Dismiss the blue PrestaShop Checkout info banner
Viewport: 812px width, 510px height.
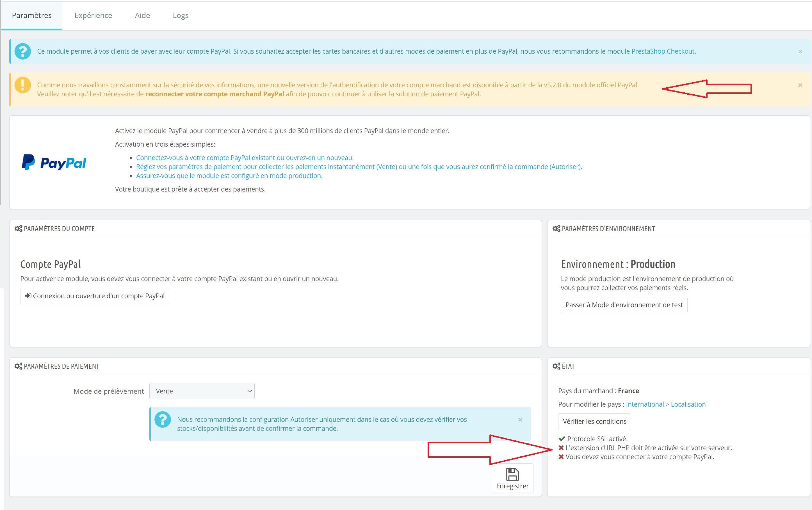[x=800, y=52]
